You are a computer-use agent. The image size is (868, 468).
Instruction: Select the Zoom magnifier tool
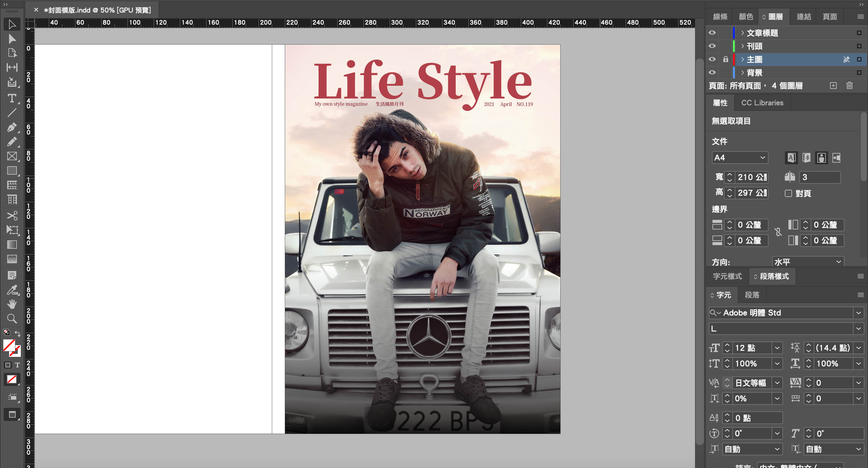pyautogui.click(x=12, y=319)
